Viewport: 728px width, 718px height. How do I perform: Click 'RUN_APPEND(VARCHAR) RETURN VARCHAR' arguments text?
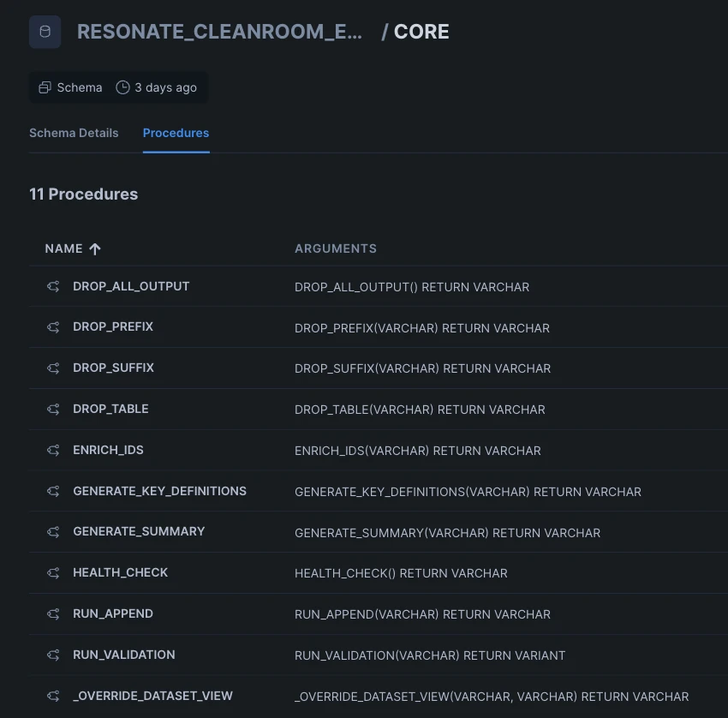[422, 614]
